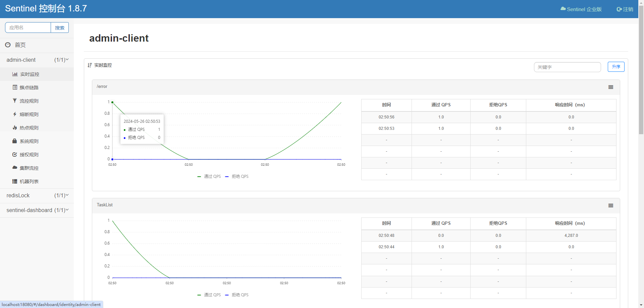Open Sentinel 企业版 link
The image size is (644, 308).
pyautogui.click(x=581, y=9)
